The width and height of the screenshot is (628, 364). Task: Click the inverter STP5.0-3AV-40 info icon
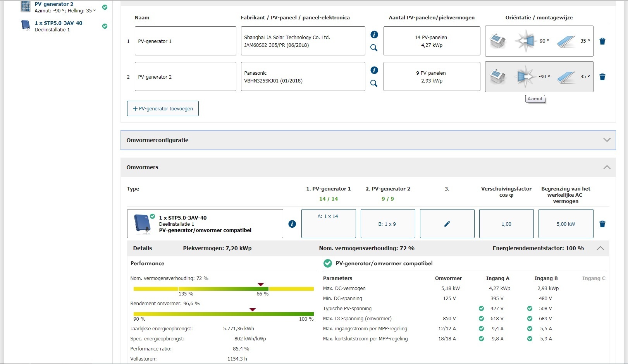(x=292, y=224)
